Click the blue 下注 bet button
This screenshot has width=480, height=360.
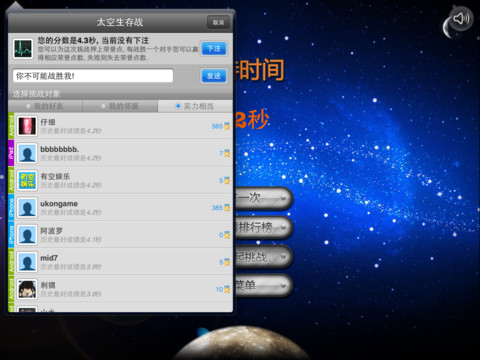(x=214, y=49)
